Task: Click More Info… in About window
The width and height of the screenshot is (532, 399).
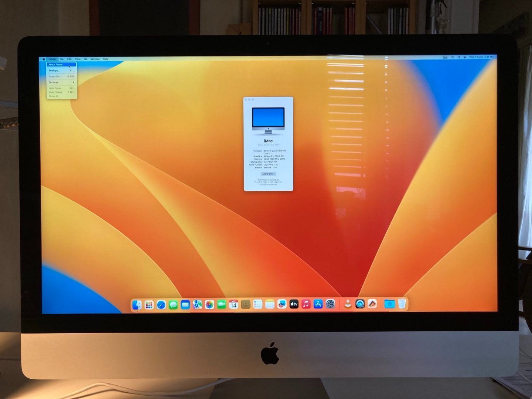Action: [268, 174]
